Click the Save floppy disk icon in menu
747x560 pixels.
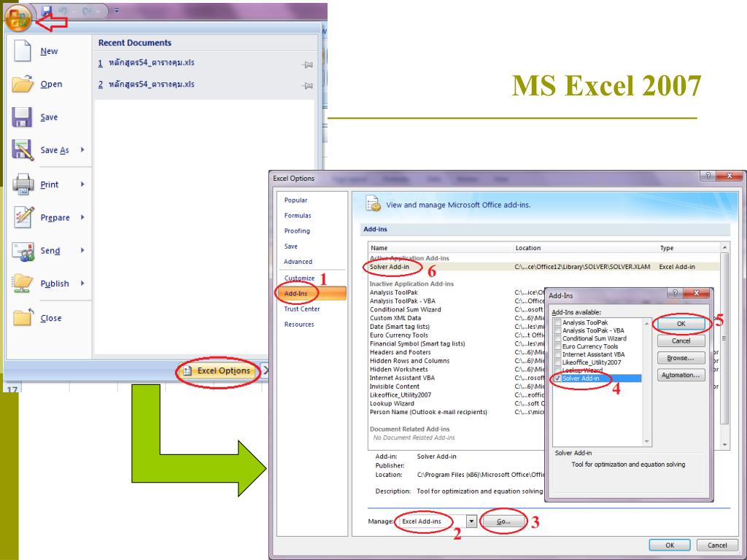22,117
